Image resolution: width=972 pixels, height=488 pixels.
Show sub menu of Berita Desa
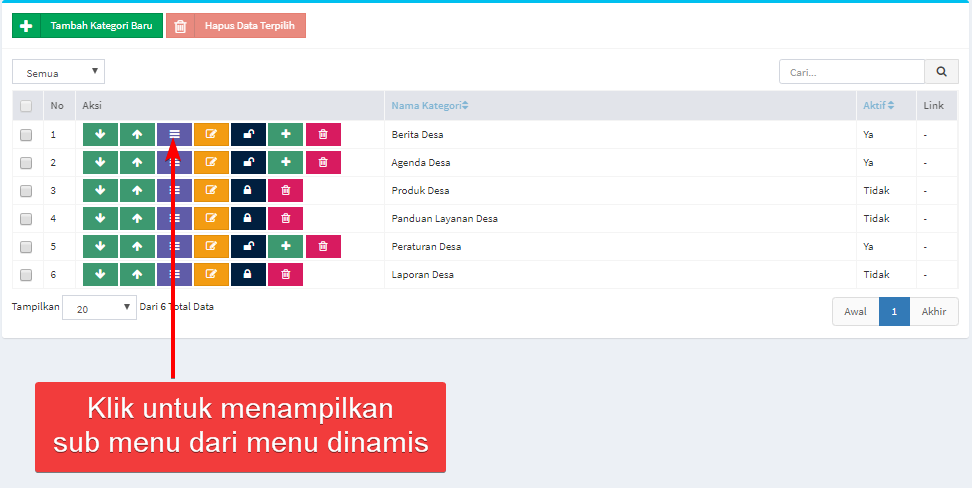[174, 135]
